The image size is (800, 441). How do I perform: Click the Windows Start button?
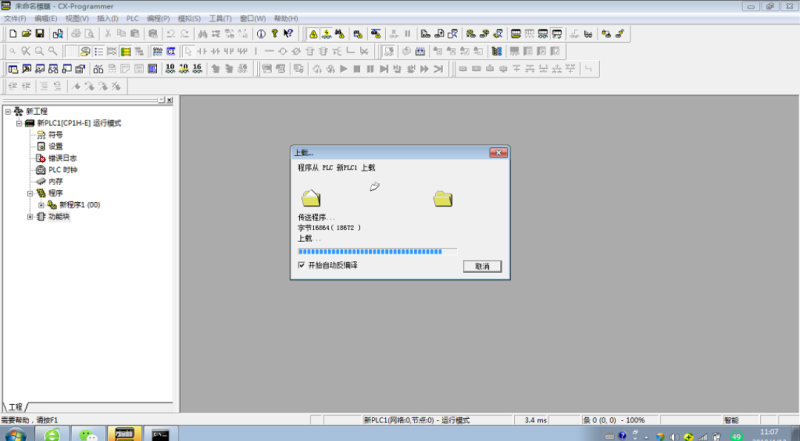click(x=15, y=435)
